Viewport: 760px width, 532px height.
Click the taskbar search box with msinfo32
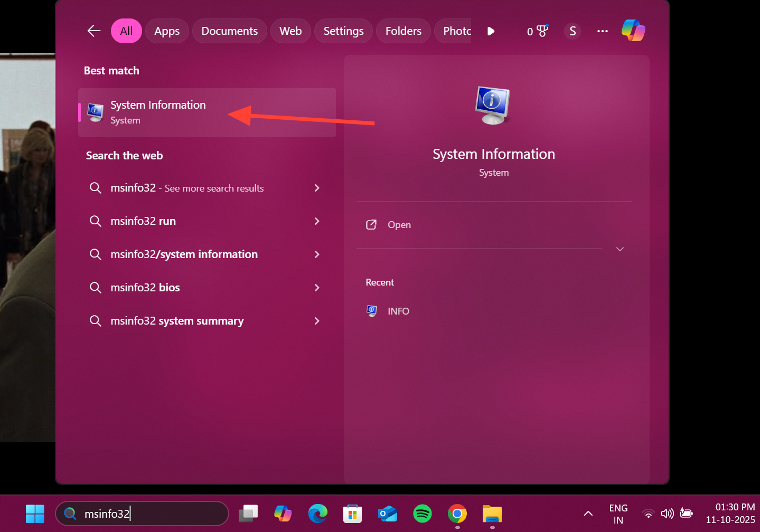click(148, 514)
